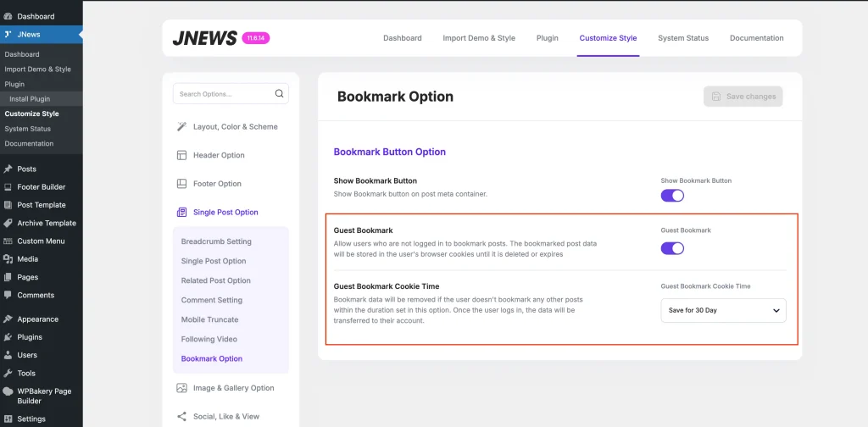The image size is (868, 427).
Task: Click the Settings icon in WordPress sidebar
Action: coord(8,419)
